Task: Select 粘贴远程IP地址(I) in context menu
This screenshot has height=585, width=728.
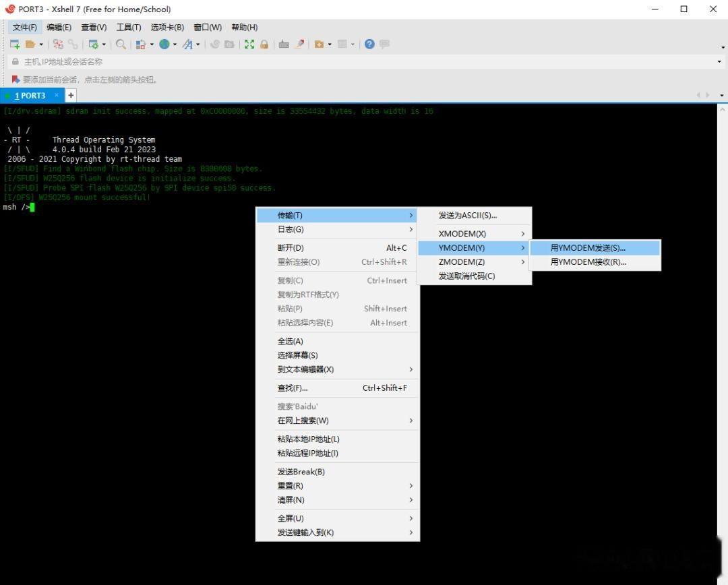Action: click(x=338, y=453)
